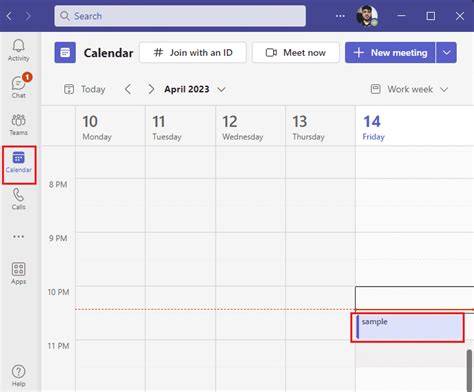Open the sample meeting on Friday
Image resolution: width=474 pixels, height=392 pixels.
pos(407,327)
